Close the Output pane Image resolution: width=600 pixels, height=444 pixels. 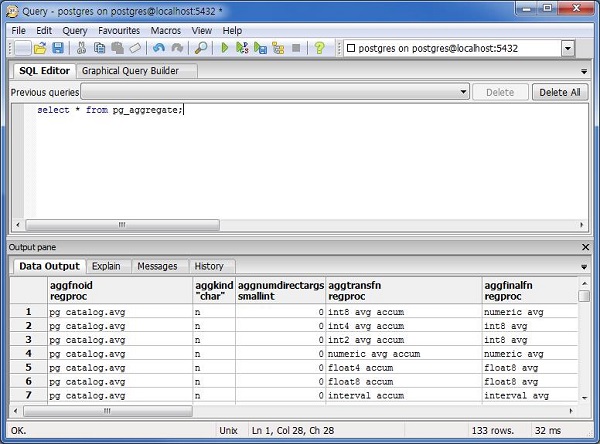coord(586,247)
